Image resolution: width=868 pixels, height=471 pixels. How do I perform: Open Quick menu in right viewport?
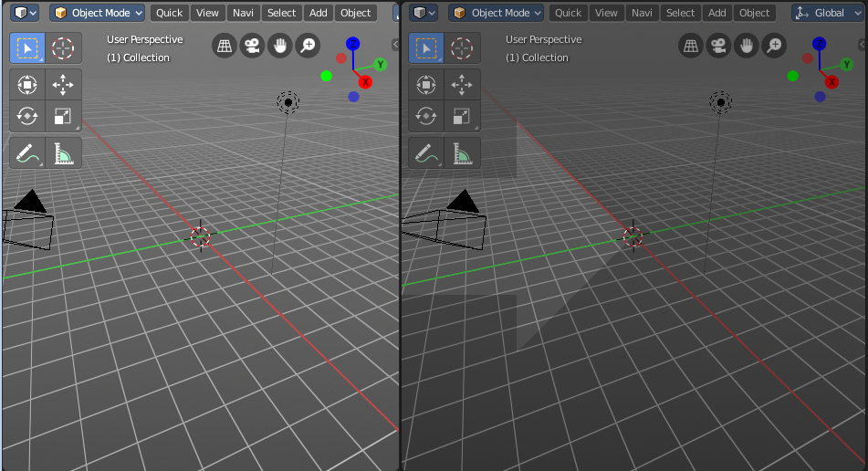pyautogui.click(x=569, y=13)
